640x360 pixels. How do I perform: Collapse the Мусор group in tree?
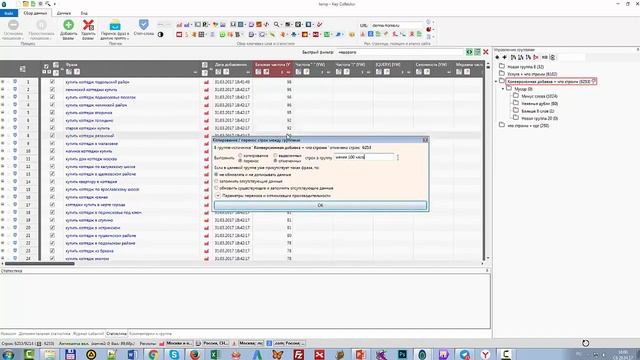click(x=503, y=89)
